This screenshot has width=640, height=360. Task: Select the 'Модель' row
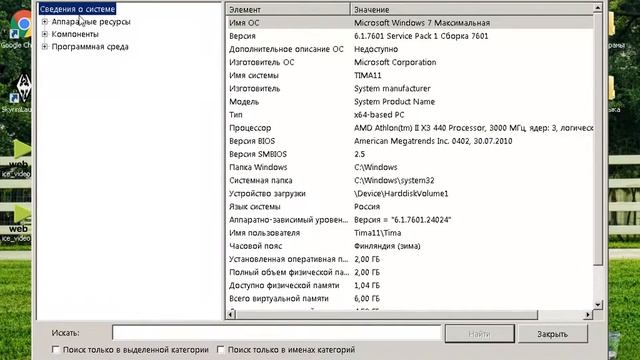tap(410, 102)
